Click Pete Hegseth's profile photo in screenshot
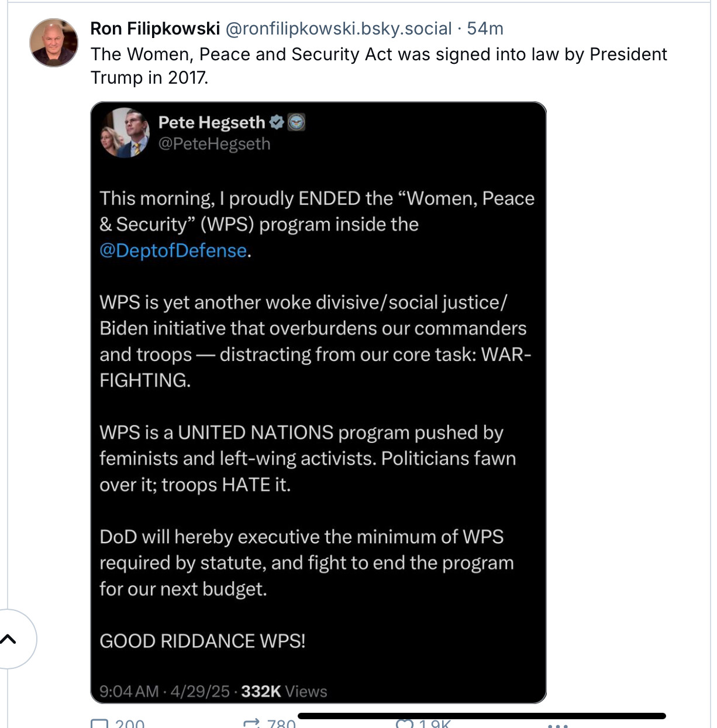 125,133
